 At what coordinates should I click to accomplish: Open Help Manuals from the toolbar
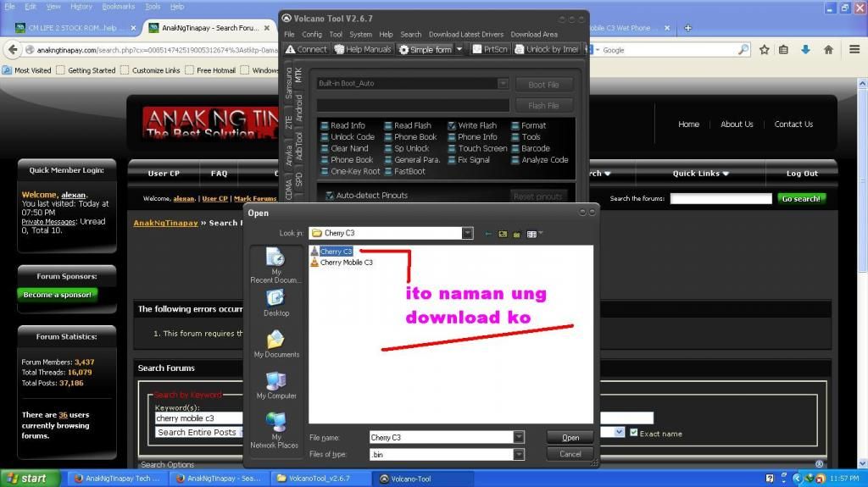(x=363, y=49)
